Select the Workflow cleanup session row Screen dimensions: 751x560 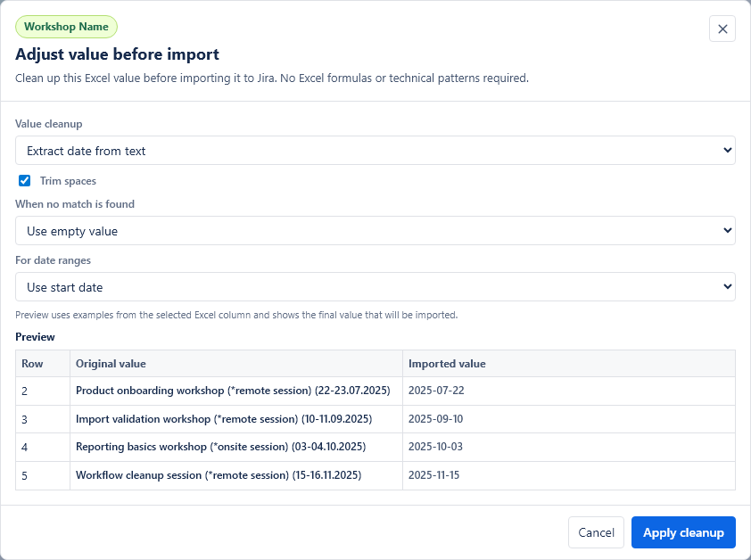[375, 475]
